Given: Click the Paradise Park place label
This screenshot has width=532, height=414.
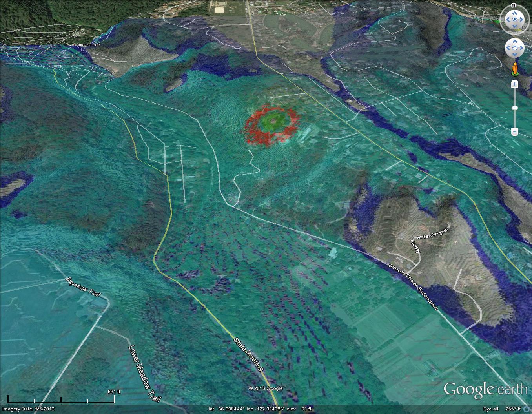Looking at the screenshot, I should click(88, 45).
